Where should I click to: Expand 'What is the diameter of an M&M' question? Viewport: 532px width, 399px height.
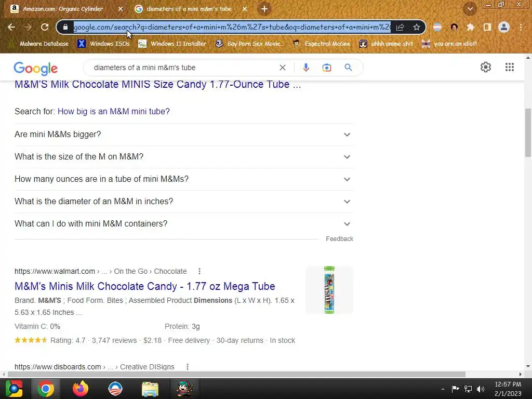(184, 202)
